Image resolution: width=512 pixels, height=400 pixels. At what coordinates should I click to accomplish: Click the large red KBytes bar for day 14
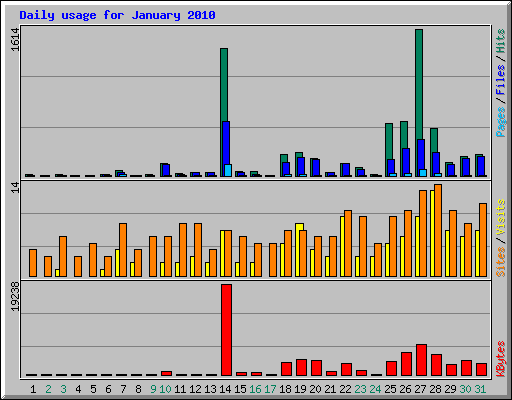point(226,330)
